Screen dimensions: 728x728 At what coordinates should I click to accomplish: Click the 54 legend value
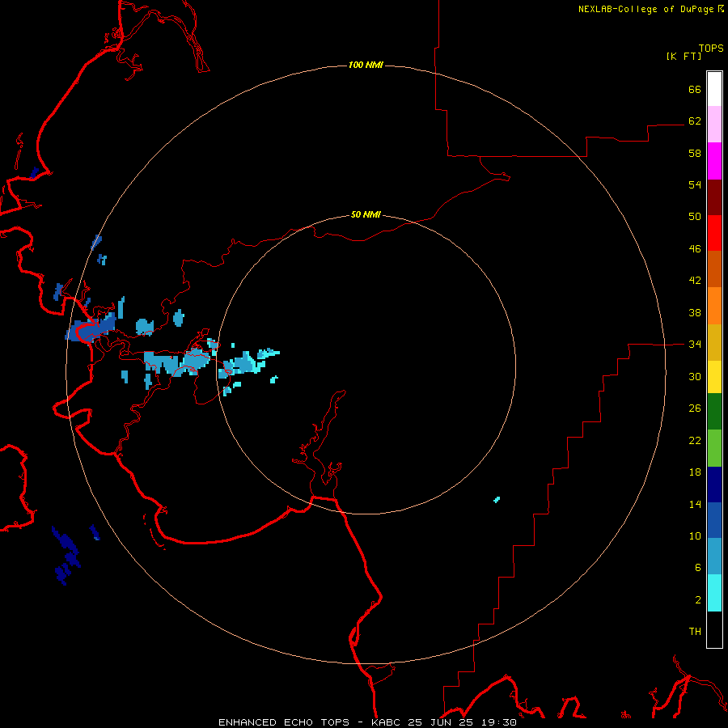695,184
